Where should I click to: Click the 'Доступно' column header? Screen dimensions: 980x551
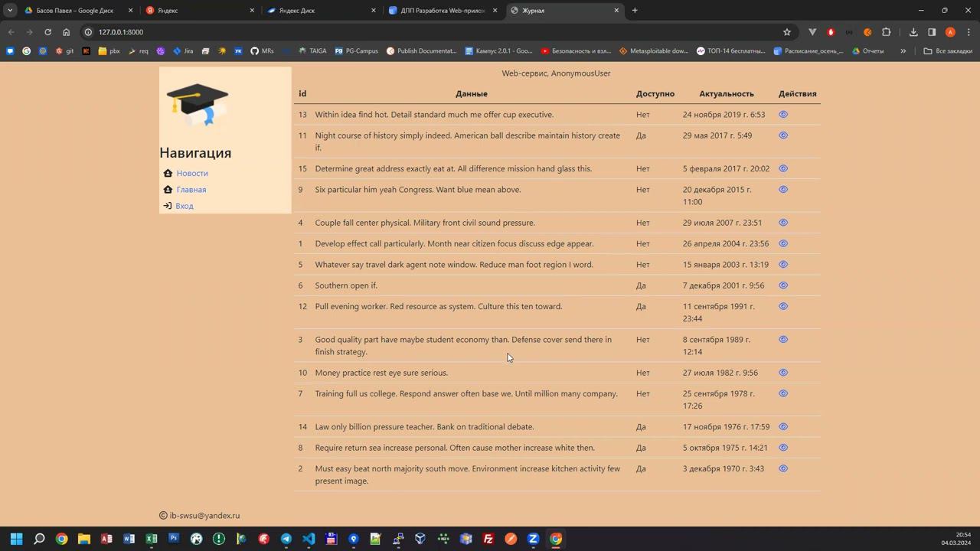pos(655,94)
